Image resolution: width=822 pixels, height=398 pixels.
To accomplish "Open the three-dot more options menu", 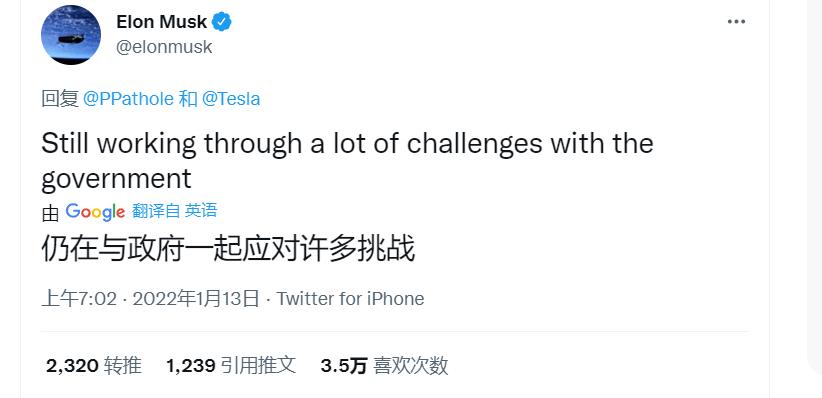I will (736, 21).
